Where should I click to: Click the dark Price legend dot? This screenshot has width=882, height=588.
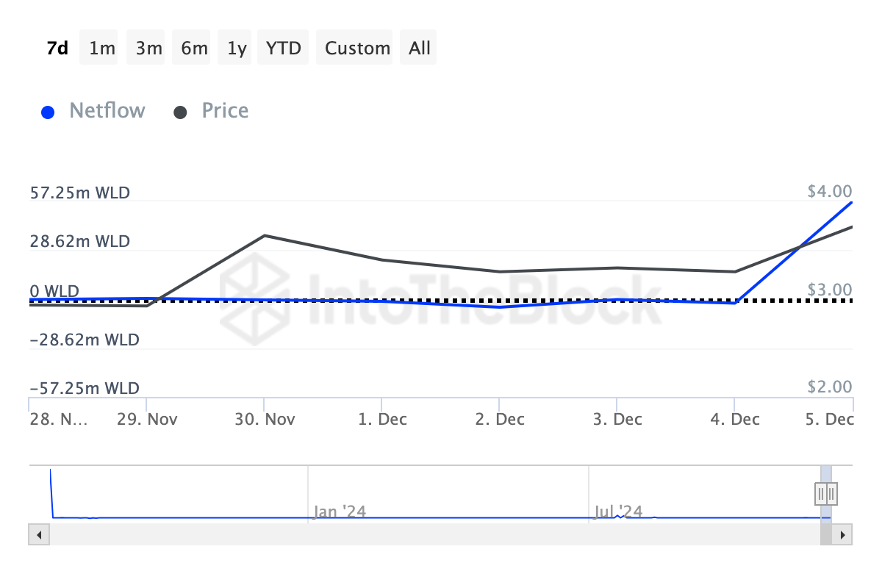click(180, 112)
